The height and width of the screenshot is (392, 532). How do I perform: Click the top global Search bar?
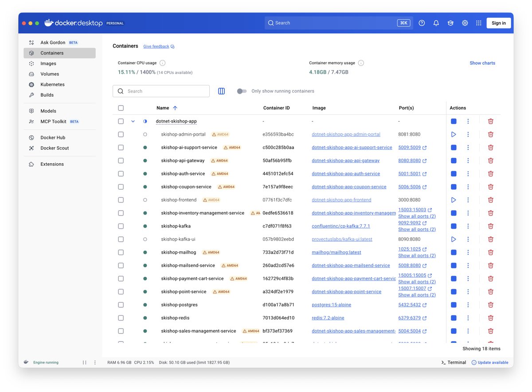pyautogui.click(x=339, y=23)
